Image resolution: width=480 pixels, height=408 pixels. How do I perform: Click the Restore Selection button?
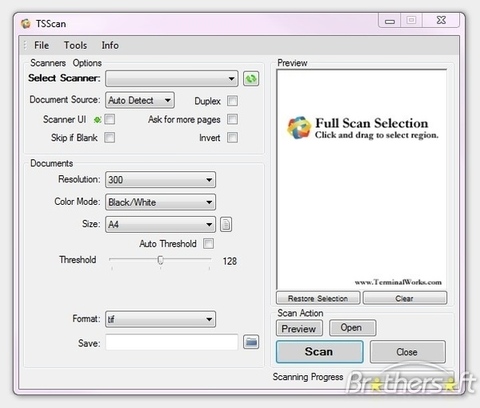318,298
